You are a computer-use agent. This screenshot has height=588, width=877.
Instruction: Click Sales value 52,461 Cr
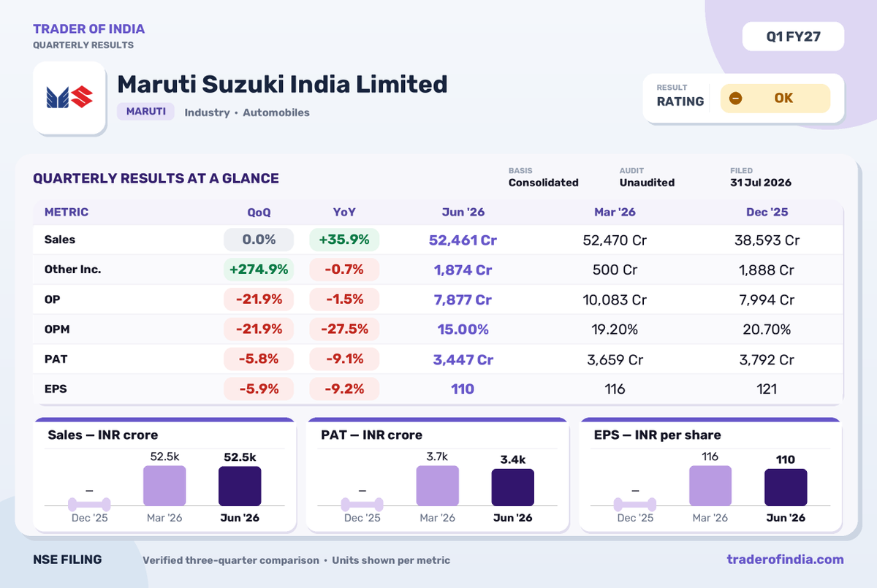(x=463, y=240)
